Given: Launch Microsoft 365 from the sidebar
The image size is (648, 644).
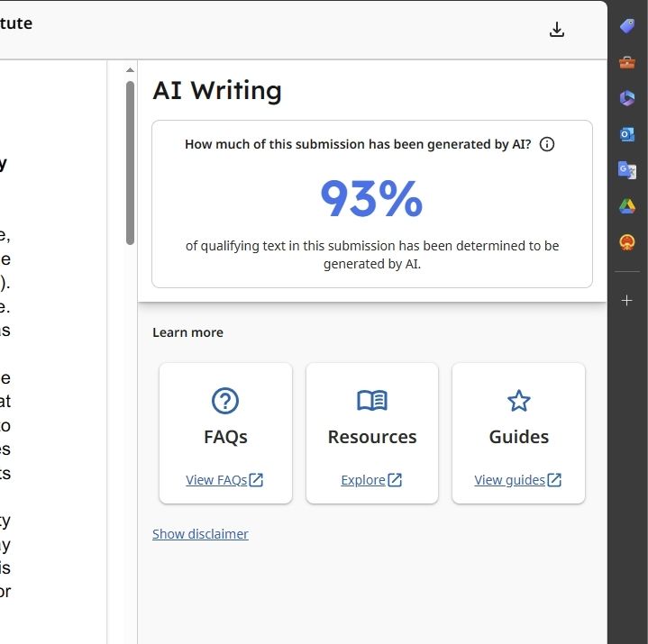Looking at the screenshot, I should tap(627, 98).
